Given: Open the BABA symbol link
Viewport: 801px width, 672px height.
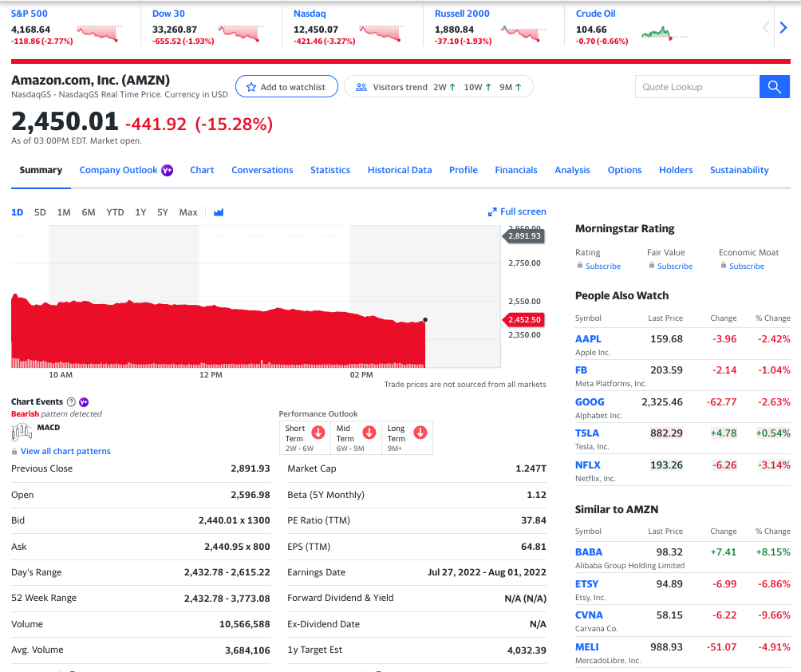Looking at the screenshot, I should tap(589, 552).
